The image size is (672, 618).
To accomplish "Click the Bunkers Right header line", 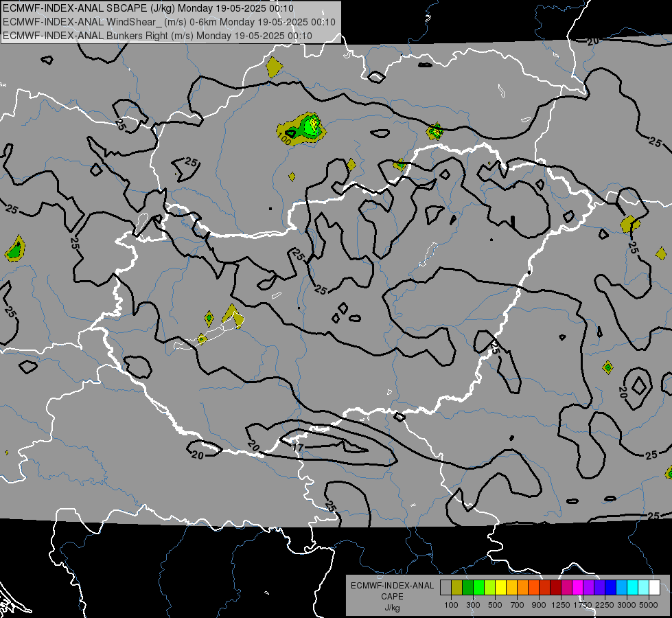I will click(157, 36).
